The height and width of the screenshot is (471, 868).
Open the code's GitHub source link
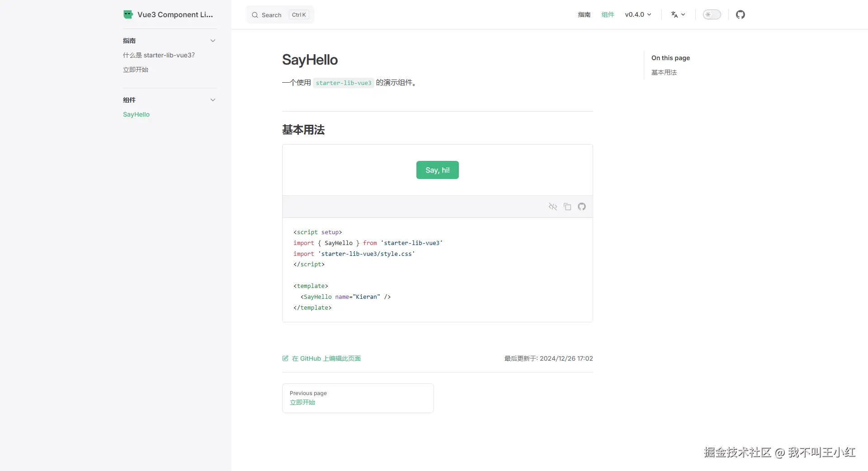coord(582,207)
